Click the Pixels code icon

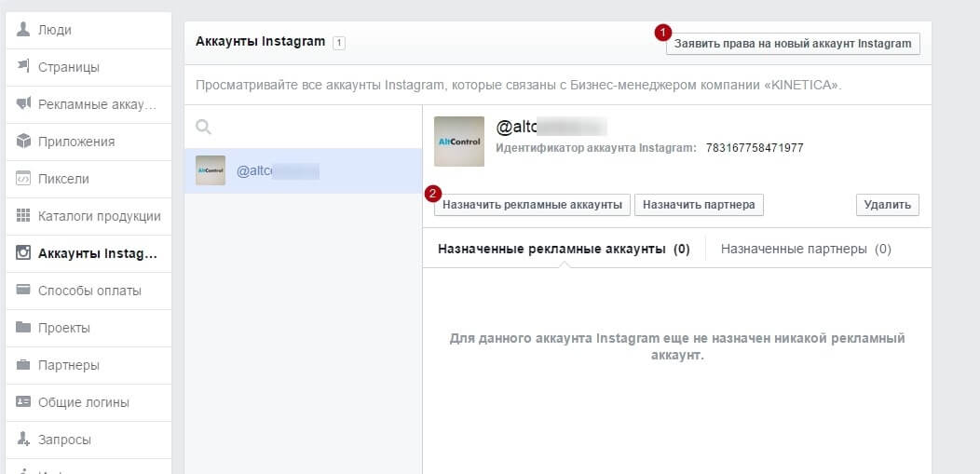pos(23,179)
